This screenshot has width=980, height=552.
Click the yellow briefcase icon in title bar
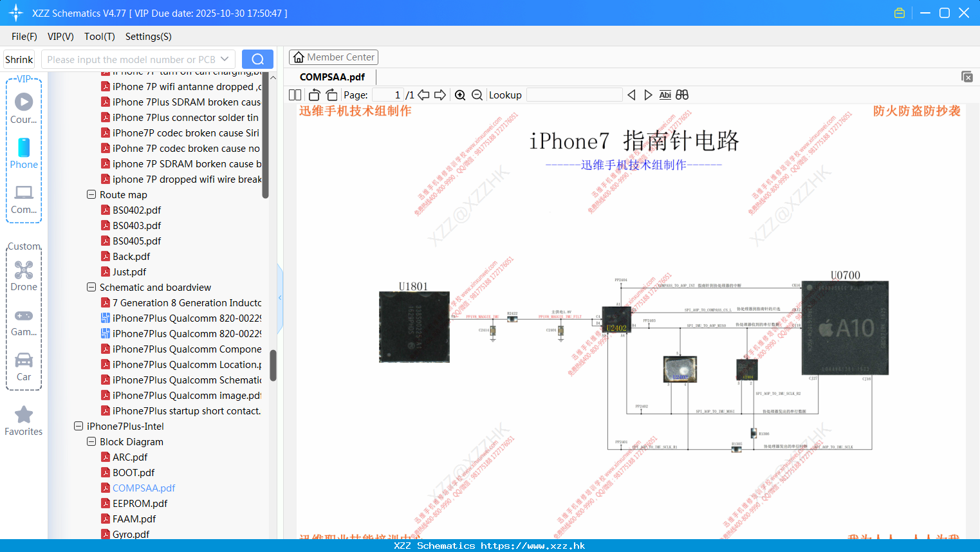pos(900,13)
